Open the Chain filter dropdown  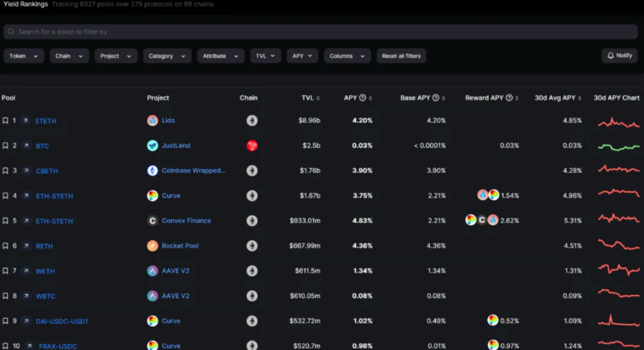[x=69, y=56]
